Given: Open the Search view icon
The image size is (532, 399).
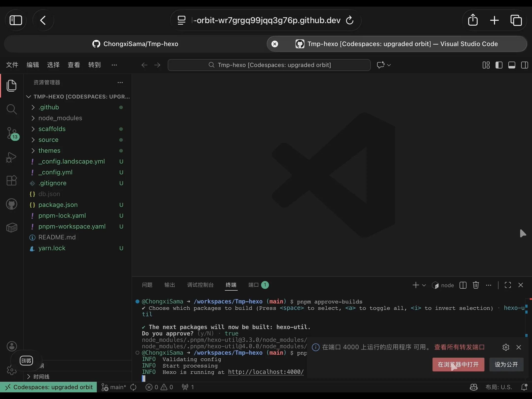Looking at the screenshot, I should (x=12, y=109).
